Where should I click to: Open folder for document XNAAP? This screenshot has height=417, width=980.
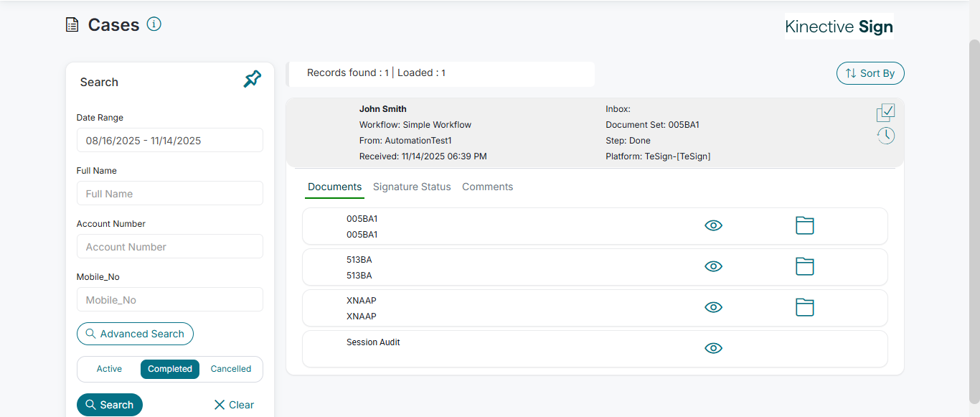(x=805, y=308)
